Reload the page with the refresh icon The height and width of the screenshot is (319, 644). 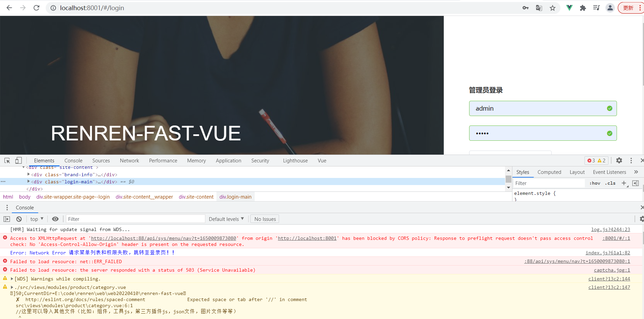pyautogui.click(x=37, y=8)
